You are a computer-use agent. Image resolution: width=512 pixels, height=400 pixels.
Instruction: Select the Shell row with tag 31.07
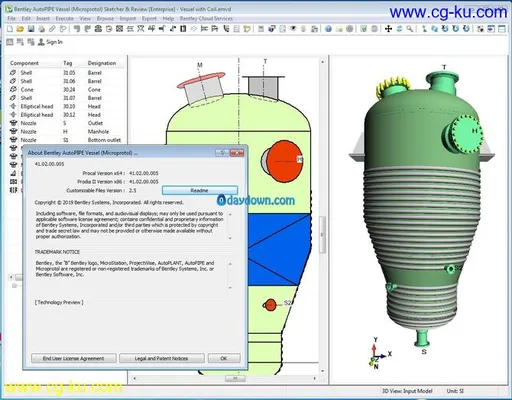pyautogui.click(x=67, y=98)
